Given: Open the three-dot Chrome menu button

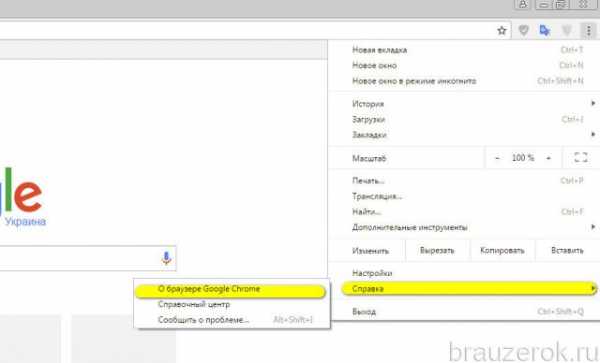Looking at the screenshot, I should [589, 30].
